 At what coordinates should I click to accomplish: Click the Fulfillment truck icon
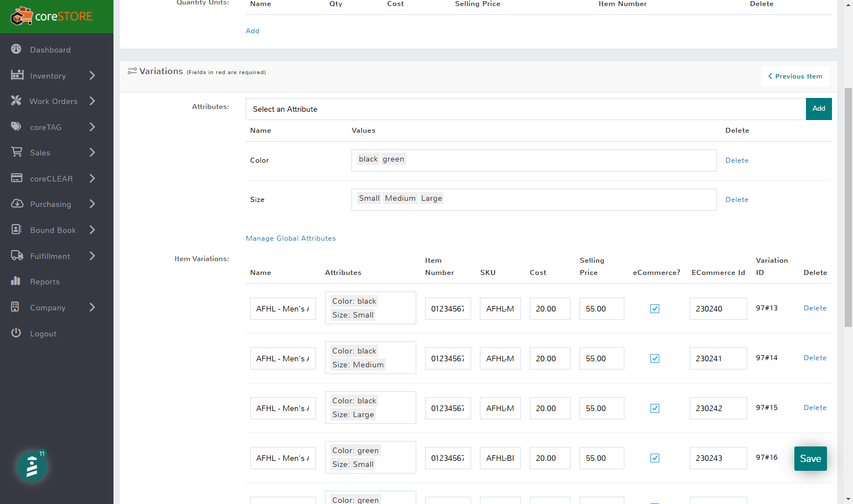[17, 256]
